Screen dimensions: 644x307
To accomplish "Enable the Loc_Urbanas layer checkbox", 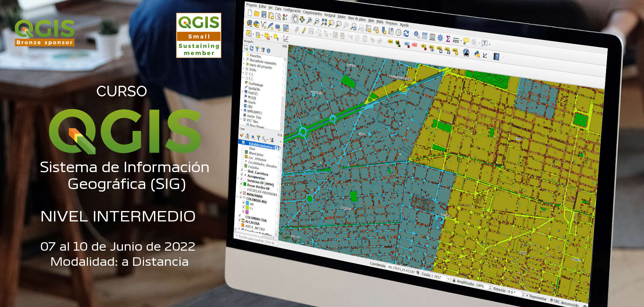I will (243, 156).
